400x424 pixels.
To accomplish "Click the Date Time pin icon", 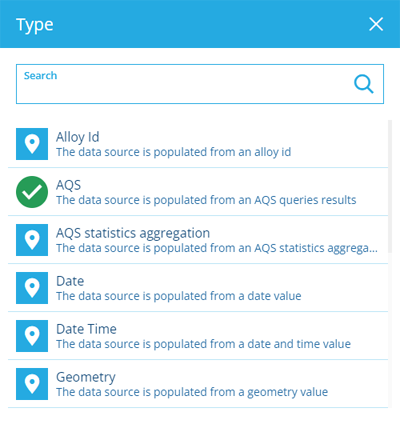I will tap(32, 336).
